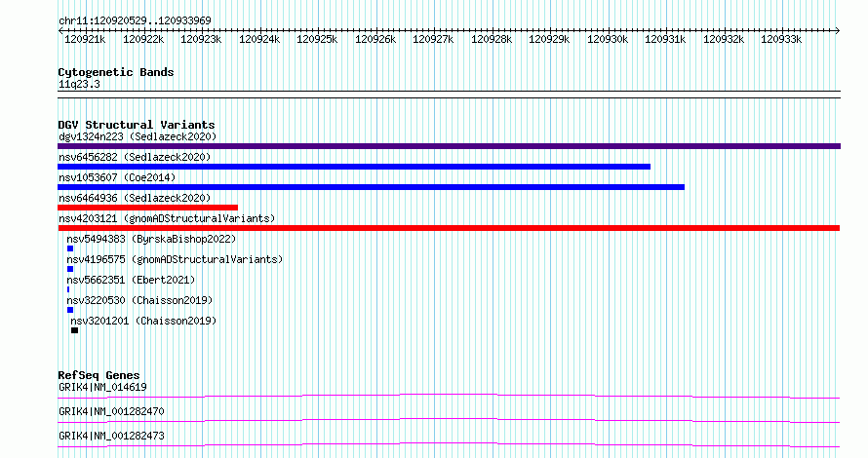868x458 pixels.
Task: Click the magenta GRIK4|NM_001282470 transcript line
Action: click(449, 420)
